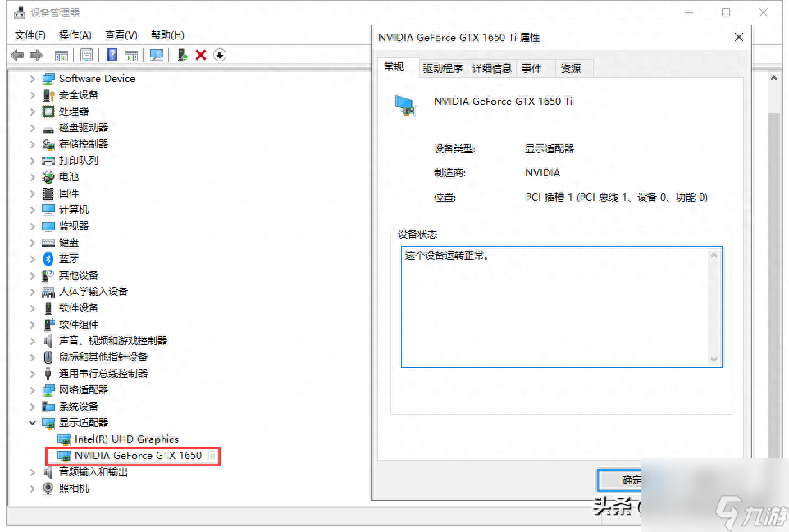The width and height of the screenshot is (789, 532).
Task: Select the 固件 firmware icon
Action: (x=48, y=193)
